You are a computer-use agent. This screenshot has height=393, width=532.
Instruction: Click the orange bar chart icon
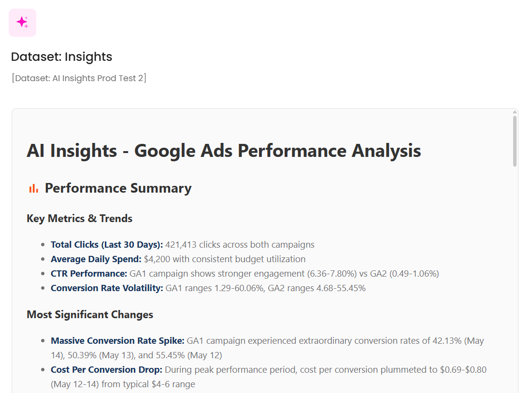[x=33, y=188]
